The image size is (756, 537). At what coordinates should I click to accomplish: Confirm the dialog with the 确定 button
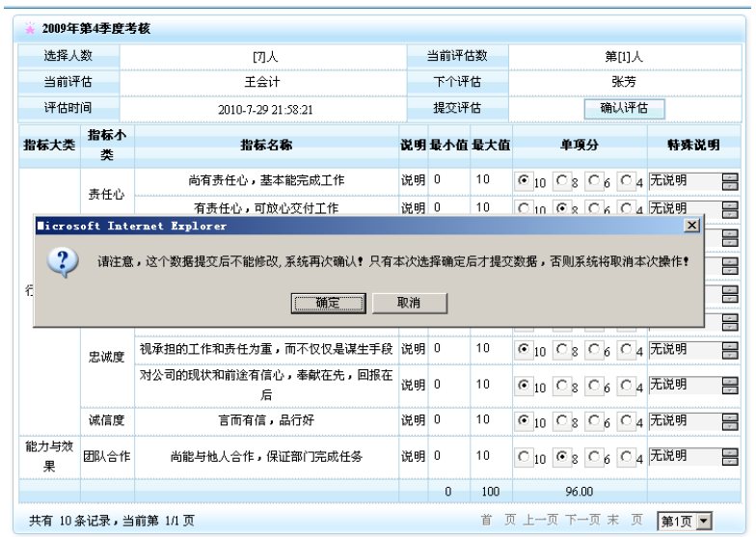point(328,303)
